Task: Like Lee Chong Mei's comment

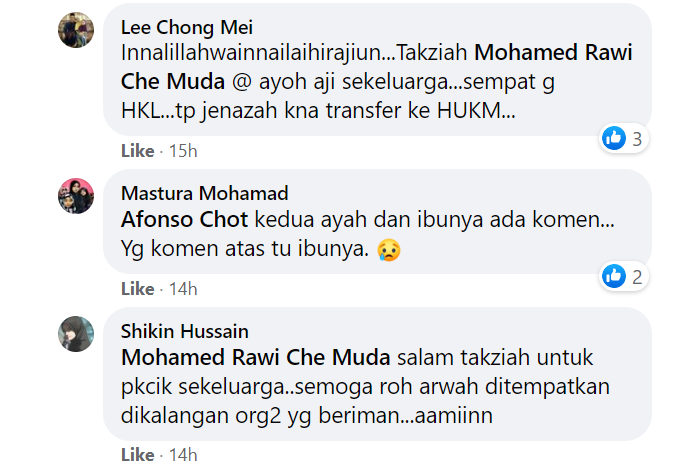Action: pyautogui.click(x=137, y=151)
